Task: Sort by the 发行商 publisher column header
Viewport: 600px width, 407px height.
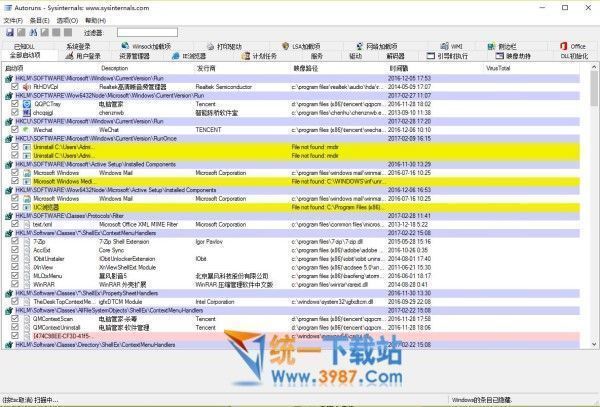Action: pos(206,68)
